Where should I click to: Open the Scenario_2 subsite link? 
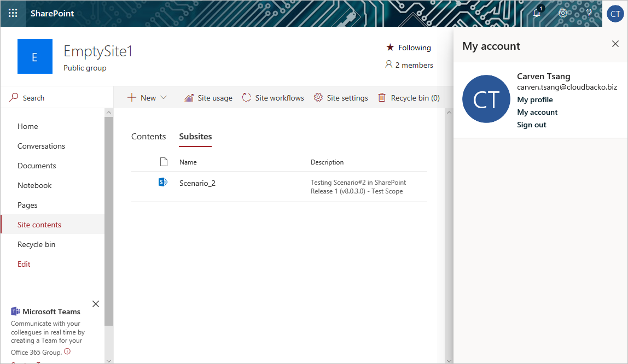pos(197,183)
